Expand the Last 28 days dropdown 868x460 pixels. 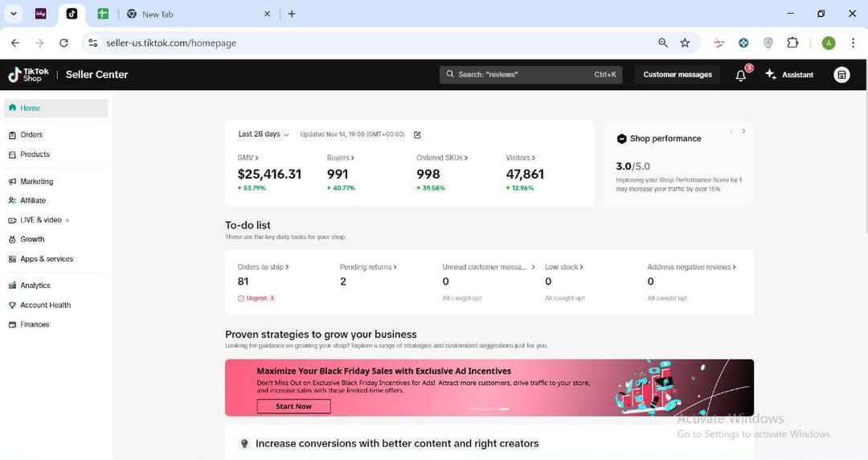tap(263, 134)
